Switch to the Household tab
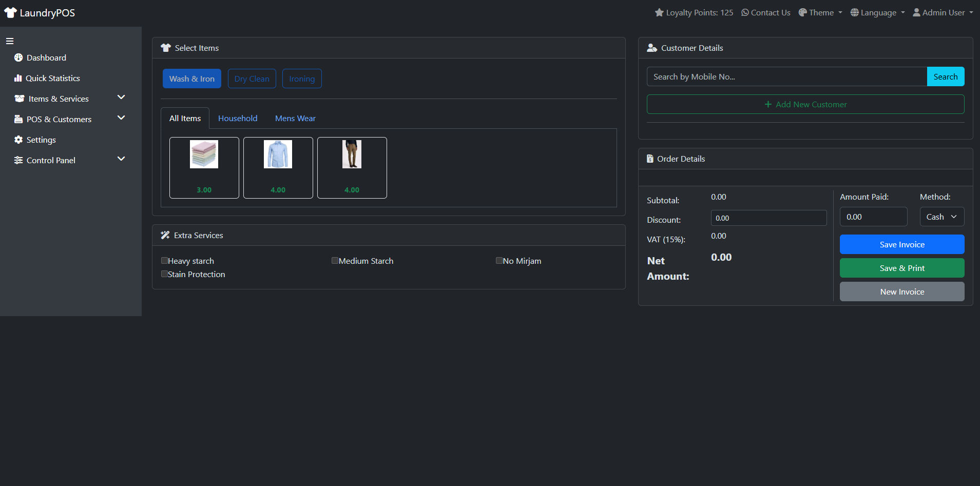The width and height of the screenshot is (980, 486). [238, 119]
